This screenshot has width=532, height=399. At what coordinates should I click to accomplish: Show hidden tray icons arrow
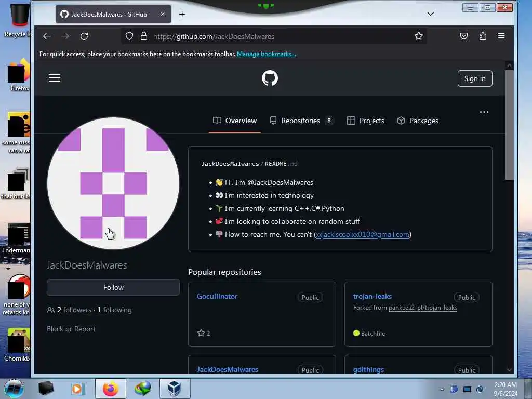coord(442,389)
